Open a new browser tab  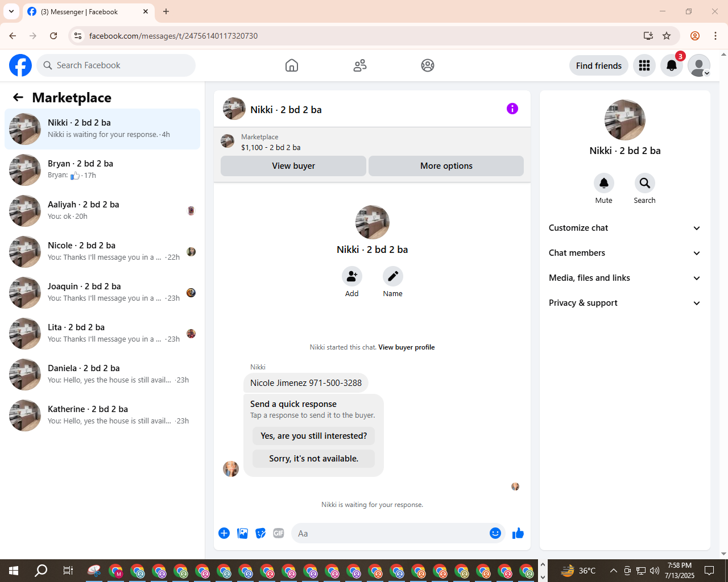click(x=166, y=11)
